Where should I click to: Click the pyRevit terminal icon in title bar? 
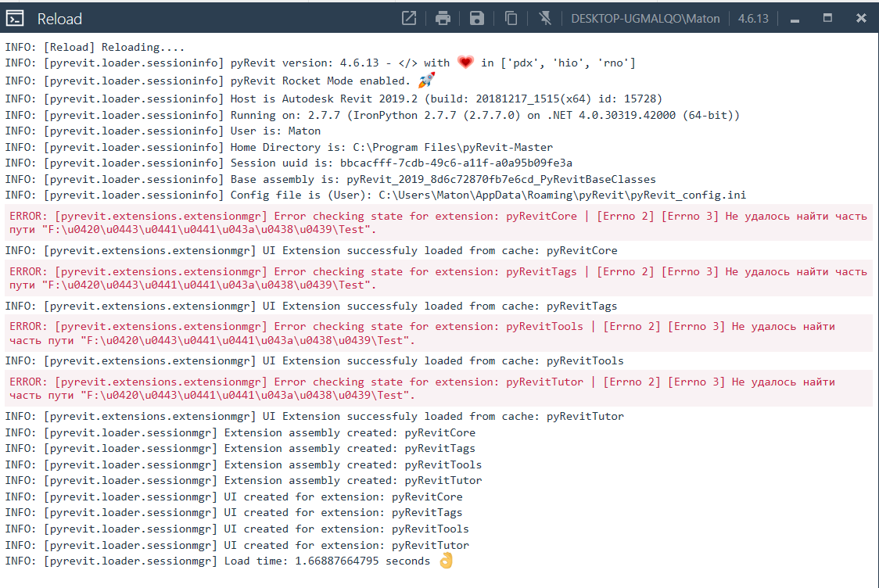(14, 17)
